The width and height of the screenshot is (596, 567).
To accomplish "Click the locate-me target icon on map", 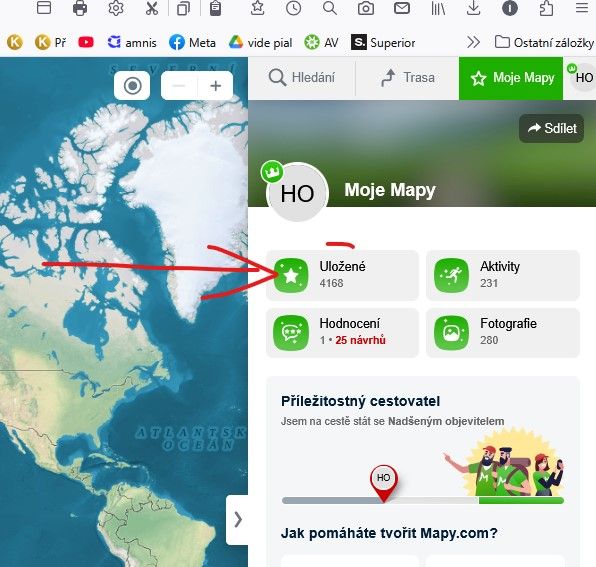I will tap(132, 86).
